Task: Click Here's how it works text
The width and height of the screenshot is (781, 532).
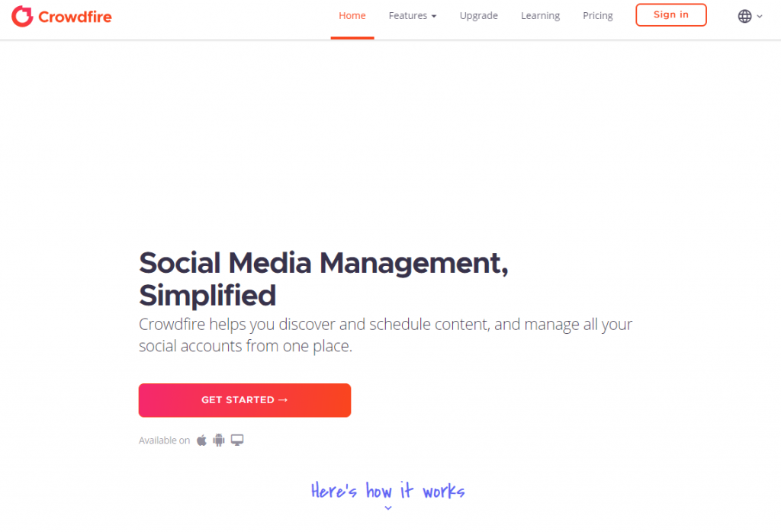Action: click(388, 491)
